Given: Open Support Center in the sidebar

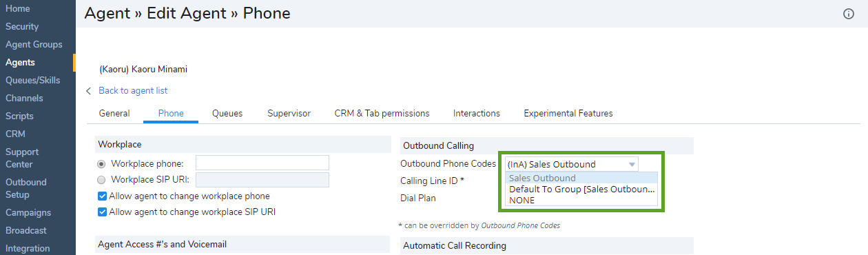Looking at the screenshot, I should click(22, 158).
